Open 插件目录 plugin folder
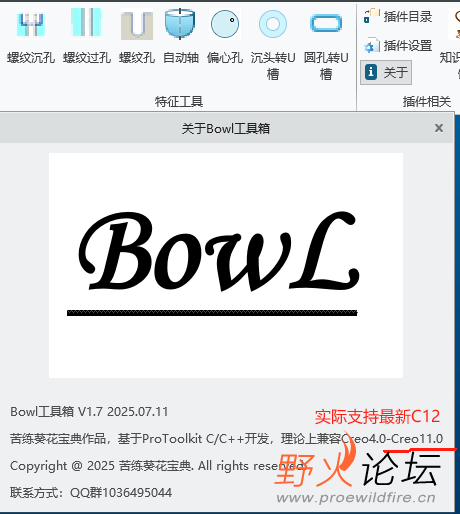The width and height of the screenshot is (460, 514). 398,16
